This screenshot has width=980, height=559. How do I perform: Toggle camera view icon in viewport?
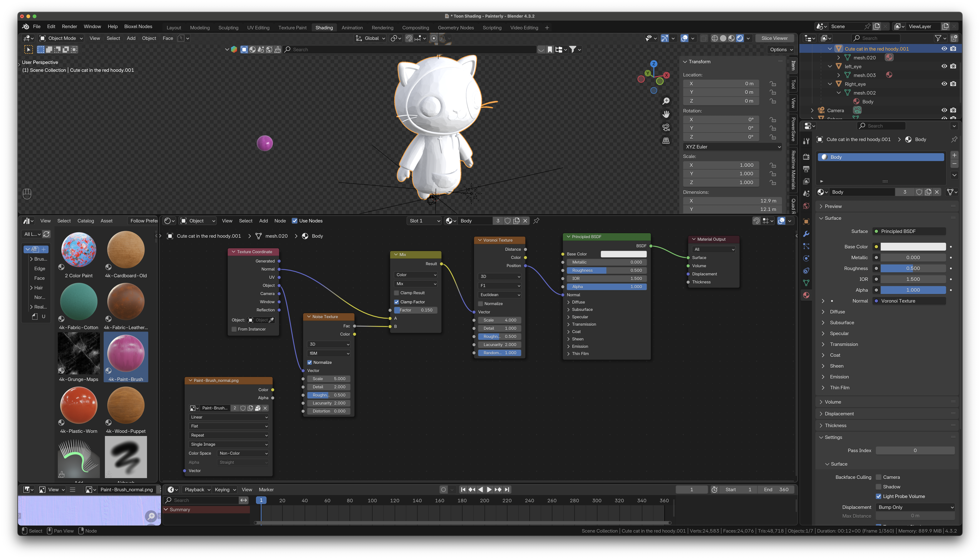[x=666, y=127]
